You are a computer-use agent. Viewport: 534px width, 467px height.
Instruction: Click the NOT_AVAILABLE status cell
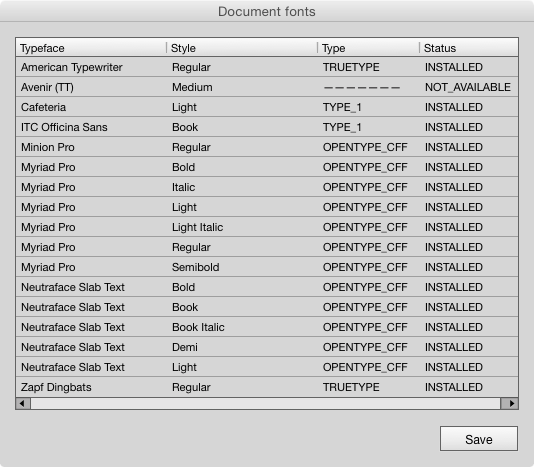tap(468, 88)
